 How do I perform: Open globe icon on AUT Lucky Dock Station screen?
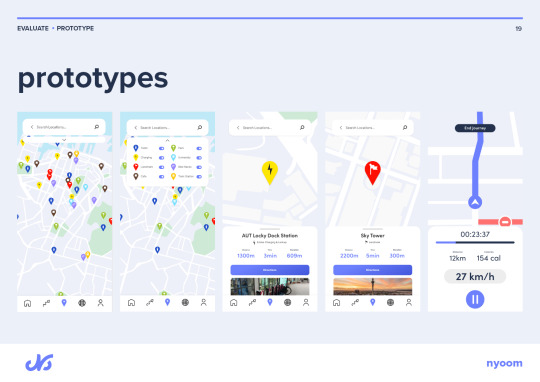coord(288,302)
